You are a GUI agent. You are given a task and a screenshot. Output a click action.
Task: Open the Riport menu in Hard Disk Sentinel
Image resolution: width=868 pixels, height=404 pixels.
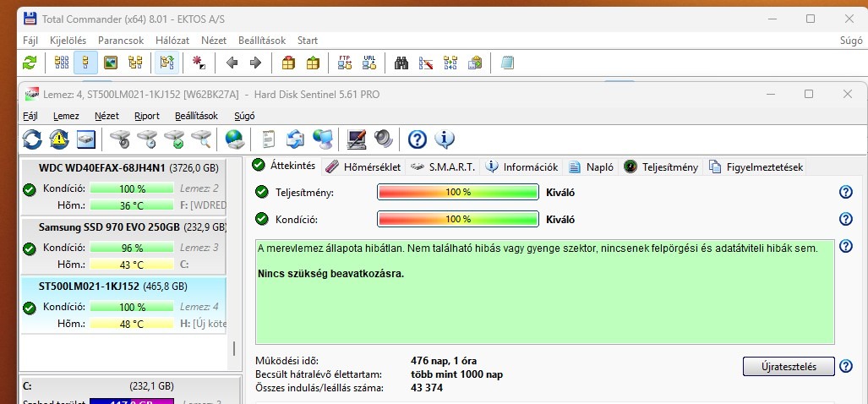[147, 117]
